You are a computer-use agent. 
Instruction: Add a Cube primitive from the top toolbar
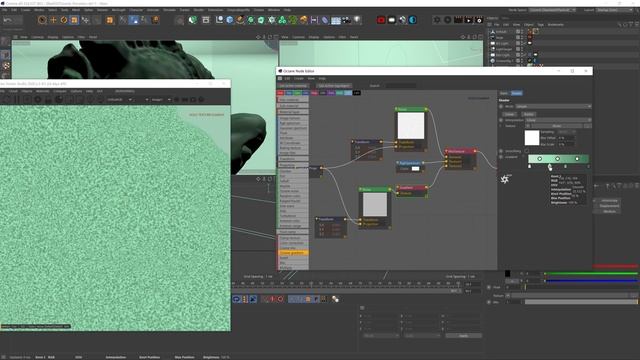coord(230,20)
